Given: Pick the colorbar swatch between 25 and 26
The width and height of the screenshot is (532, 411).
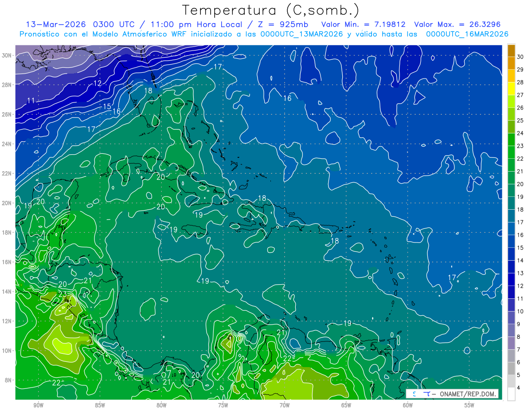Looking at the screenshot, I should click(511, 114).
